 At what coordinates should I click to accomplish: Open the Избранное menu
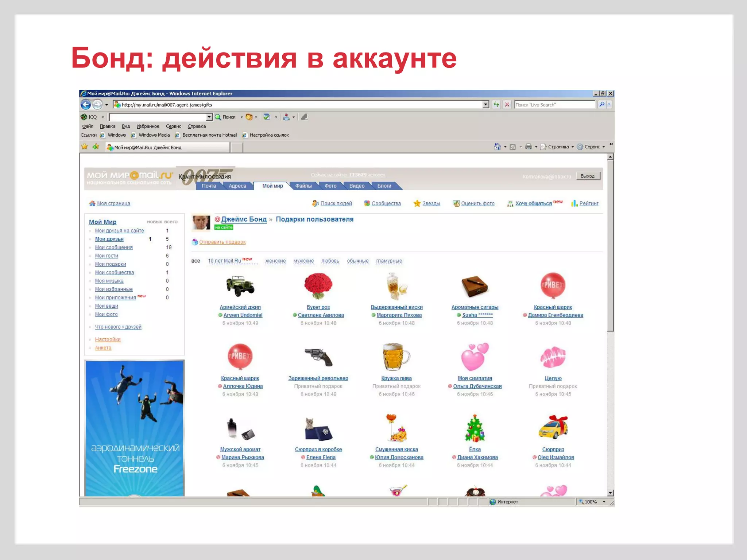click(148, 126)
